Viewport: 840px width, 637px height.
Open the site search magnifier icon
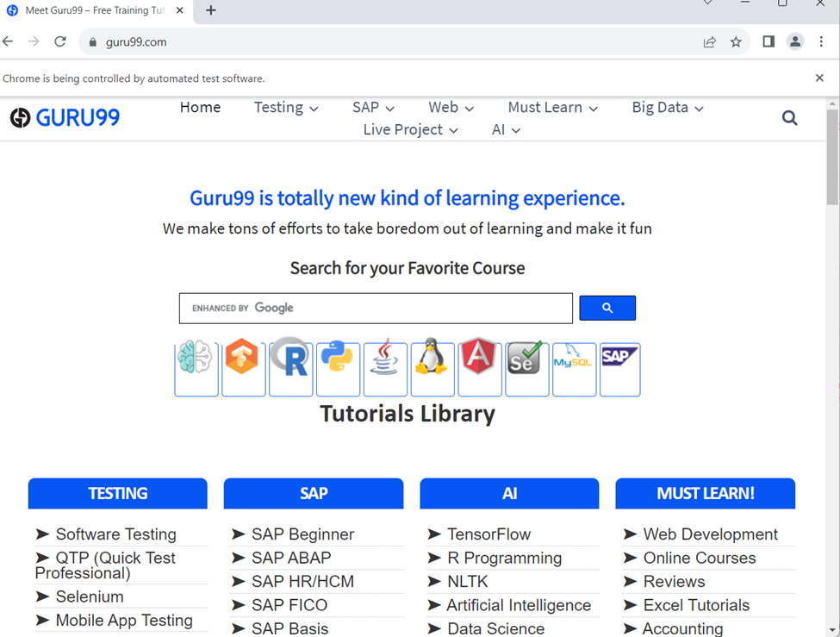pos(789,118)
